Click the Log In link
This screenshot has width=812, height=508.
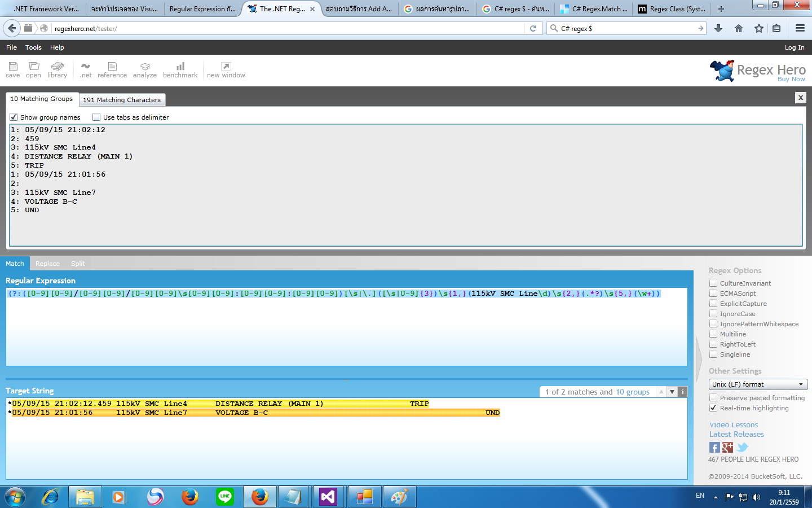click(795, 47)
